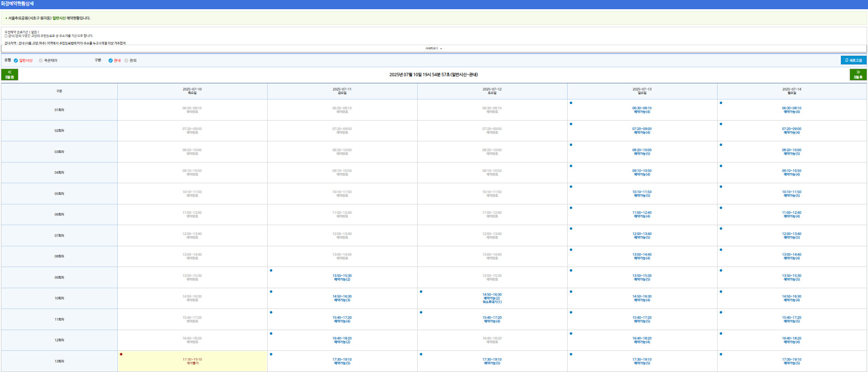Viewport: 868px width, 372px height.
Task: Click the 13회차 row label
Action: [59, 361]
